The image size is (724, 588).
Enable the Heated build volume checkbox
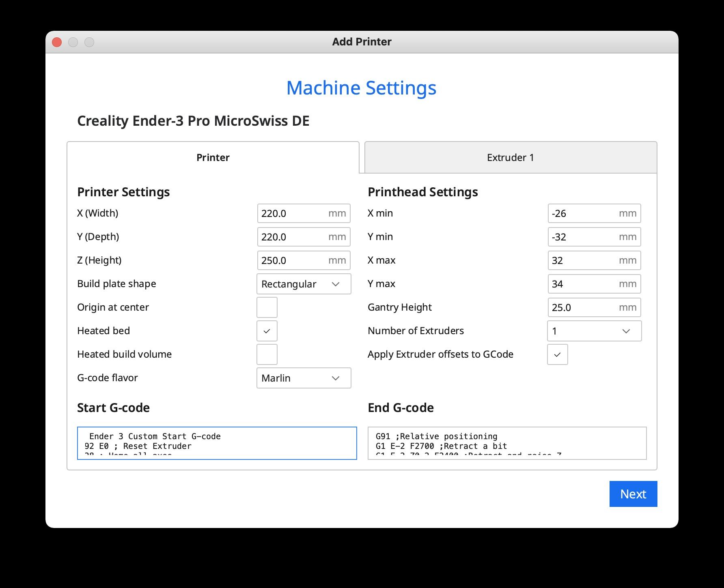pyautogui.click(x=267, y=354)
